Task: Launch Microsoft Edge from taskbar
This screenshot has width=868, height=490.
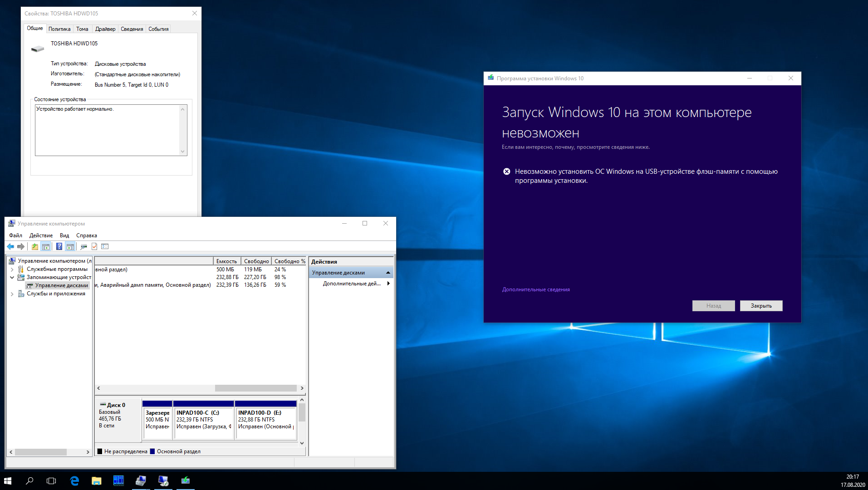Action: pyautogui.click(x=74, y=481)
